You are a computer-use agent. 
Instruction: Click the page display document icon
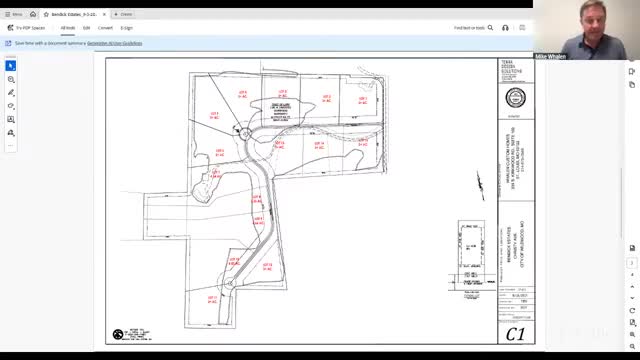pyautogui.click(x=632, y=248)
